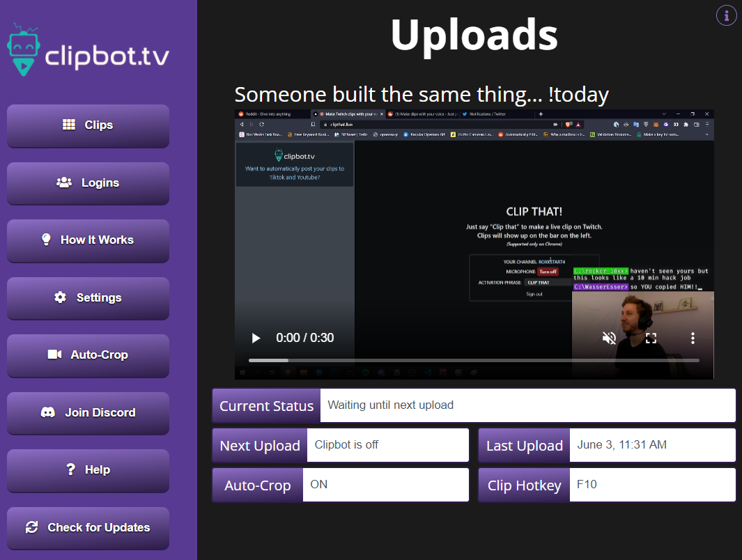
Task: Click Check for Updates button
Action: click(x=88, y=529)
